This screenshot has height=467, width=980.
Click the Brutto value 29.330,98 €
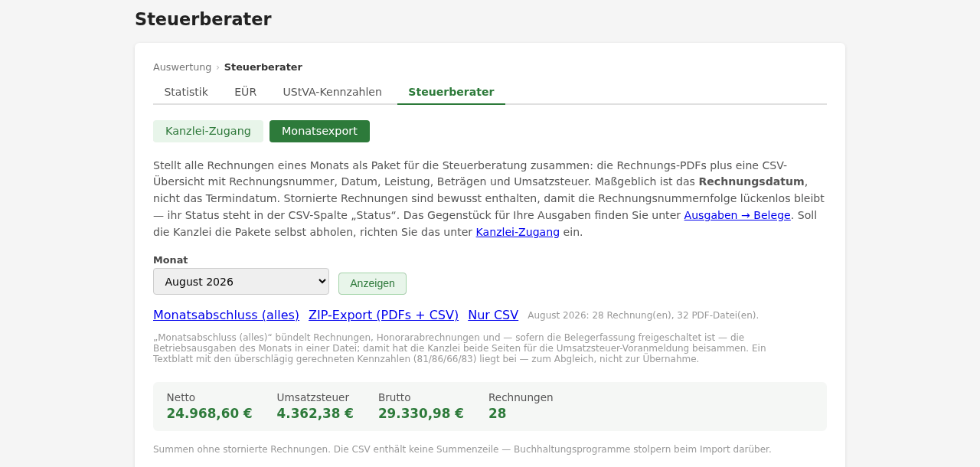(421, 413)
